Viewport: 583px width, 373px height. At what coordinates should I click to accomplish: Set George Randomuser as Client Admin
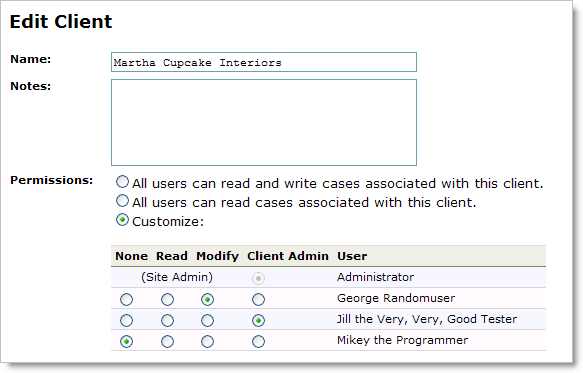[258, 299]
